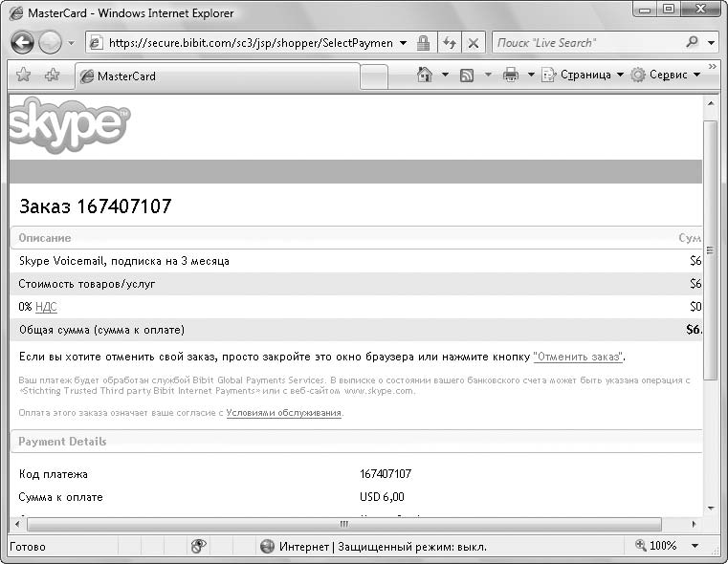This screenshot has width=728, height=564.
Task: Stop loading with the X button
Action: [x=474, y=43]
